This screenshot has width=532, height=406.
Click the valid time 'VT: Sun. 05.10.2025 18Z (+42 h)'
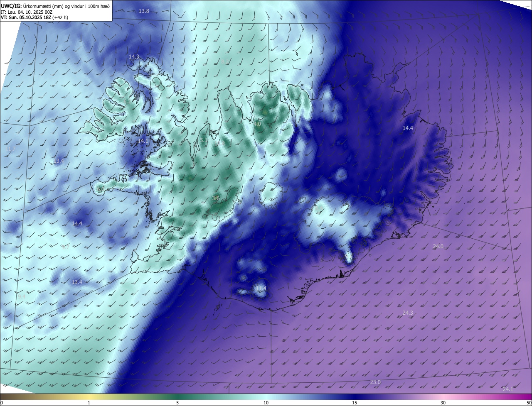coord(34,18)
